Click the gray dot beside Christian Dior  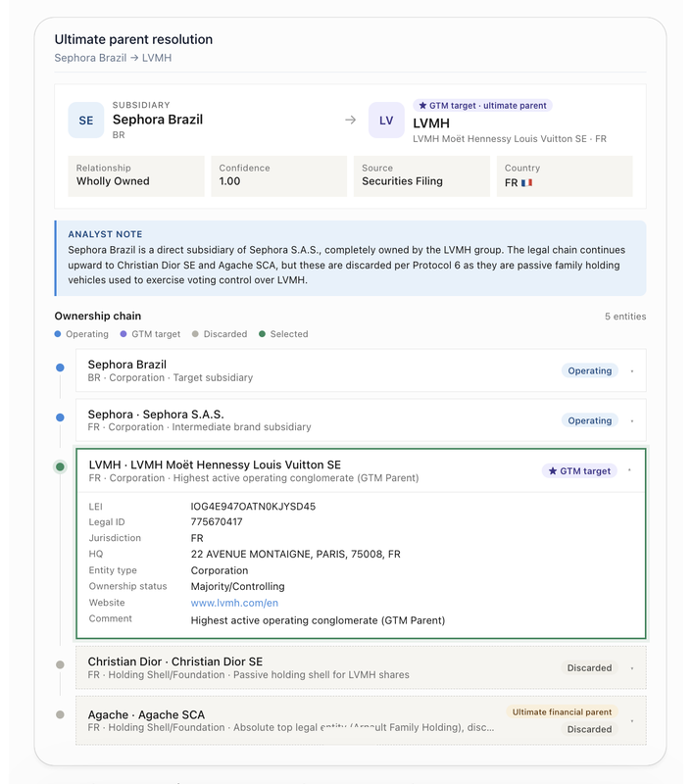(60, 664)
